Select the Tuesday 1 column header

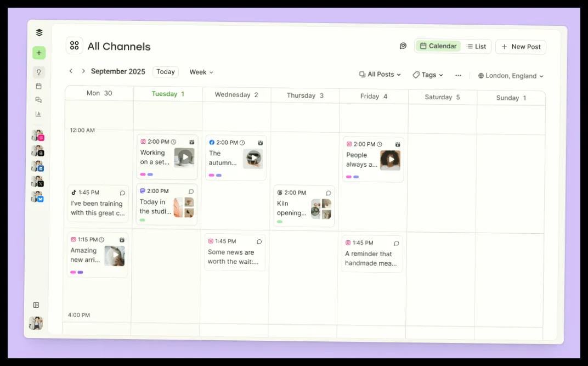pos(168,94)
